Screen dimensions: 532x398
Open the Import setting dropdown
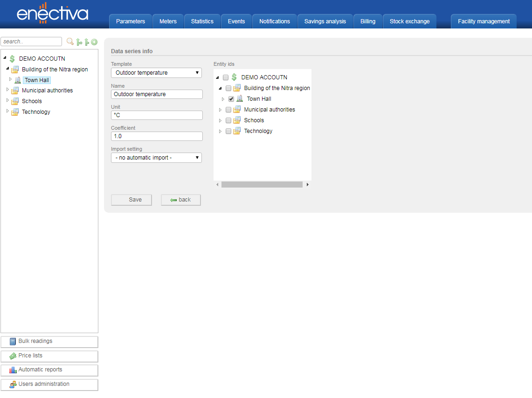click(156, 158)
